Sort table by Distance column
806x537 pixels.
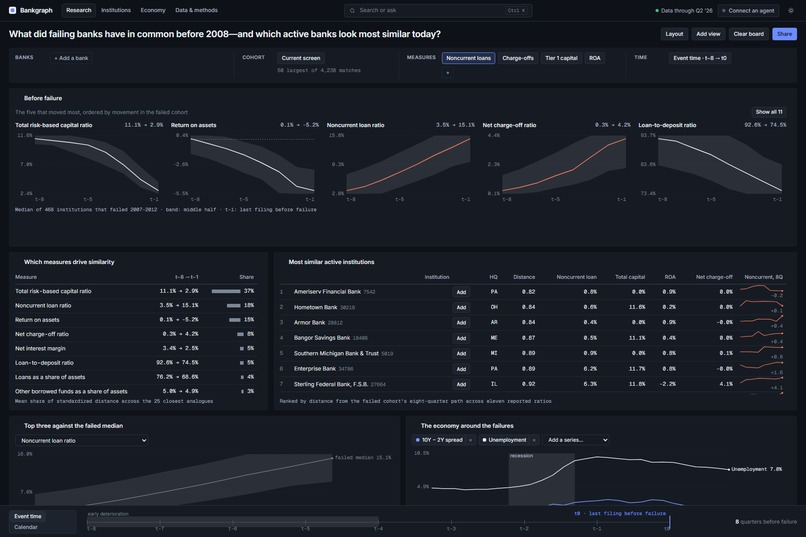point(524,277)
